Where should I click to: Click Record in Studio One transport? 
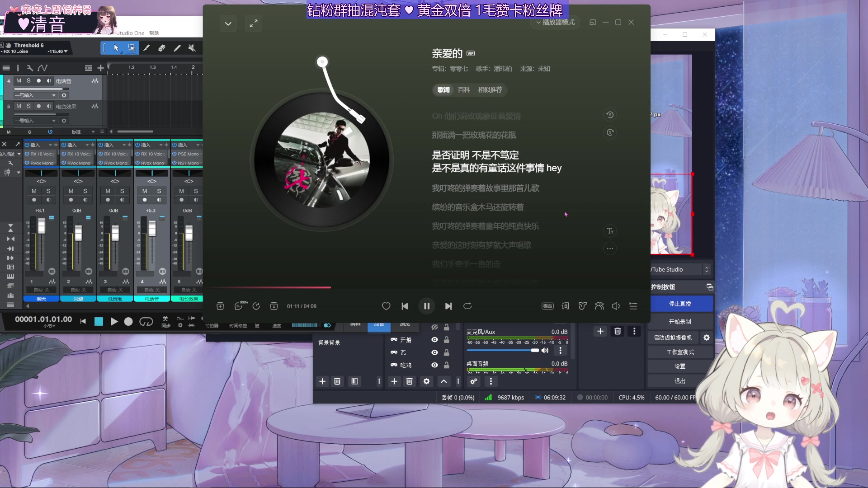click(x=128, y=321)
